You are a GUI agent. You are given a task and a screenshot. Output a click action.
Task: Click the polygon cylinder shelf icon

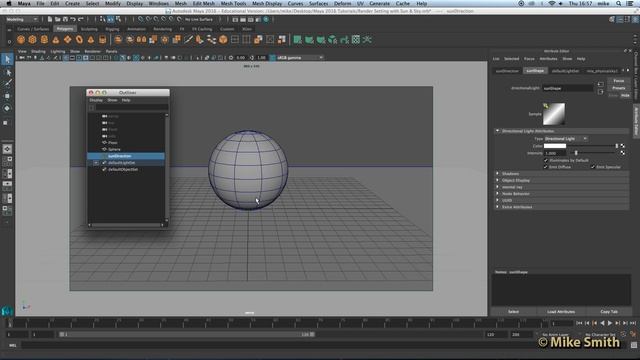[44, 40]
